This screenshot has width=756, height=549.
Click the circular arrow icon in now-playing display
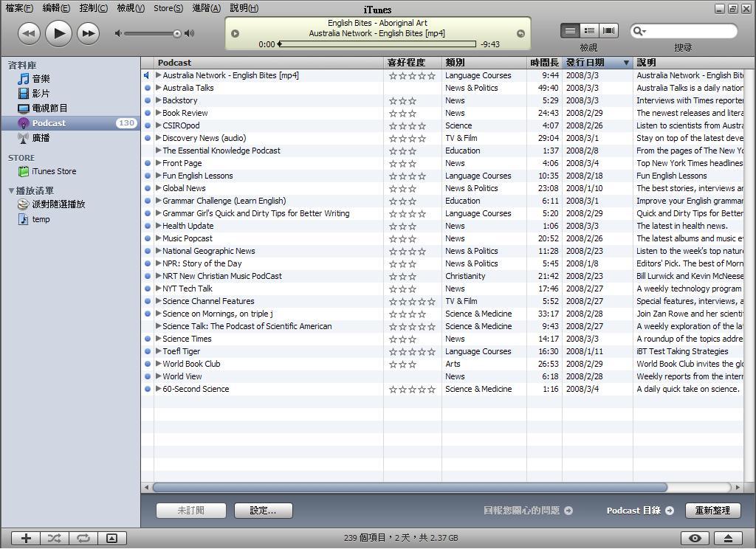[520, 33]
